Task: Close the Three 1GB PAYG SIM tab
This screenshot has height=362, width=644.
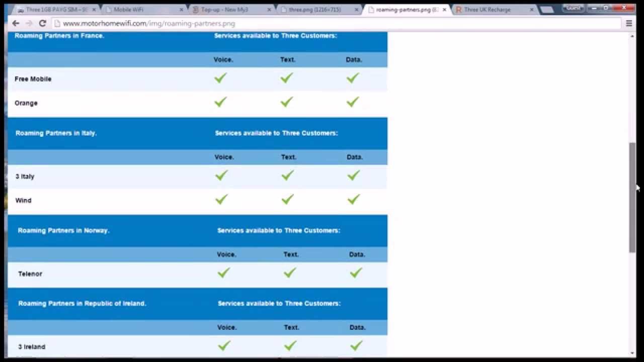Action: [94, 10]
